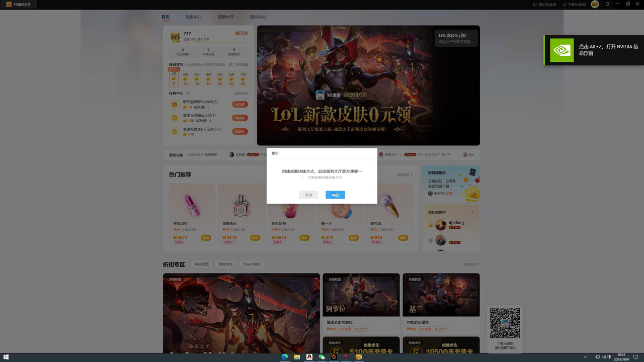The height and width of the screenshot is (362, 644).
Task: Click the 星钻口红 lipstick icon
Action: click(192, 205)
